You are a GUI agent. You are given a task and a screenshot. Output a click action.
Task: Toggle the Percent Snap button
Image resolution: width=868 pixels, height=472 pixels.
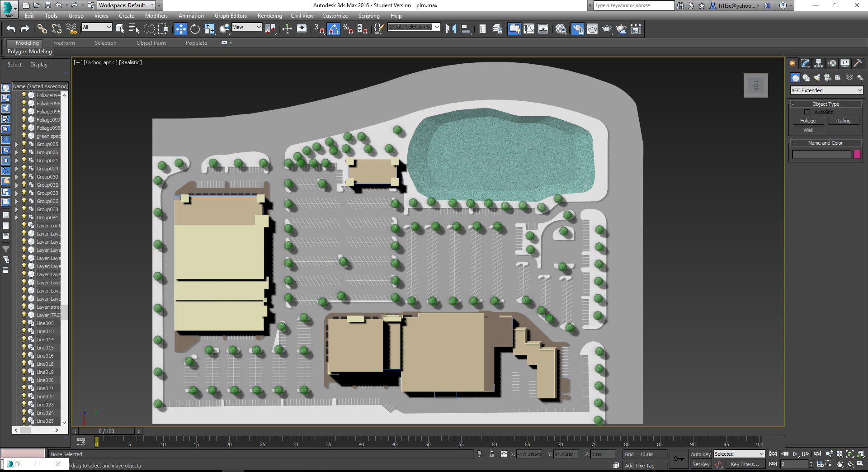pyautogui.click(x=348, y=29)
